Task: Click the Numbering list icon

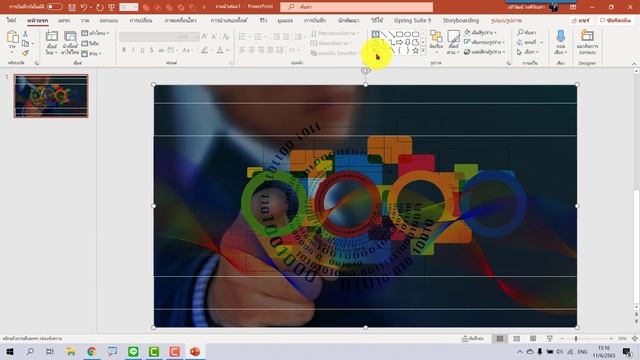Action: tap(258, 37)
